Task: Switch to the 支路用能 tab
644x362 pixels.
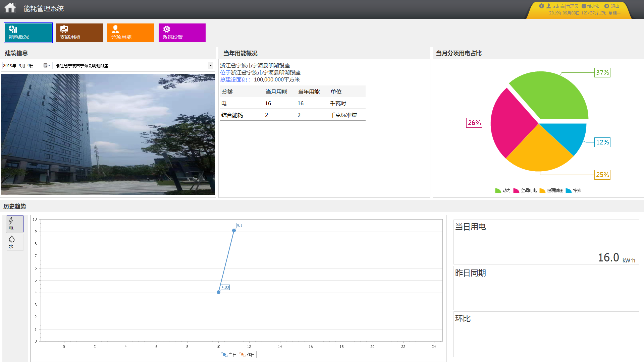Action: pyautogui.click(x=79, y=33)
